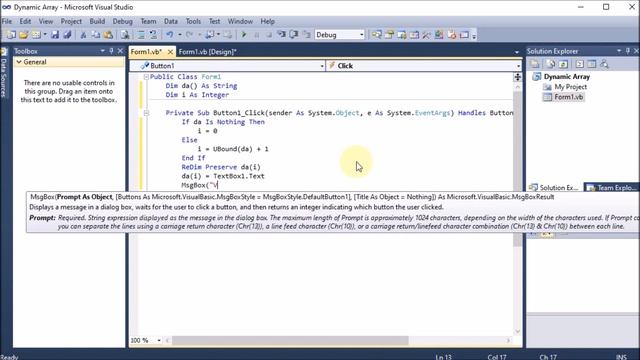Open the Click method name dropdown

tap(518, 66)
